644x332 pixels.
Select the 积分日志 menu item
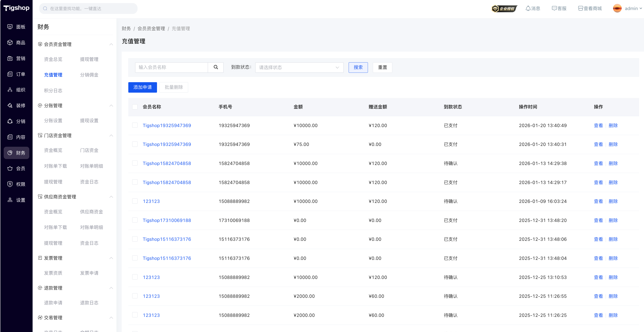53,91
